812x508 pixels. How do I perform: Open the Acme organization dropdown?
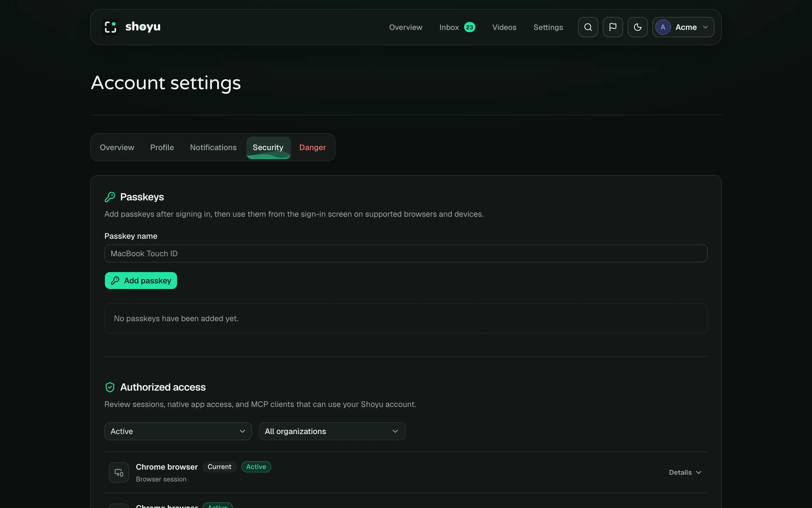tap(683, 27)
